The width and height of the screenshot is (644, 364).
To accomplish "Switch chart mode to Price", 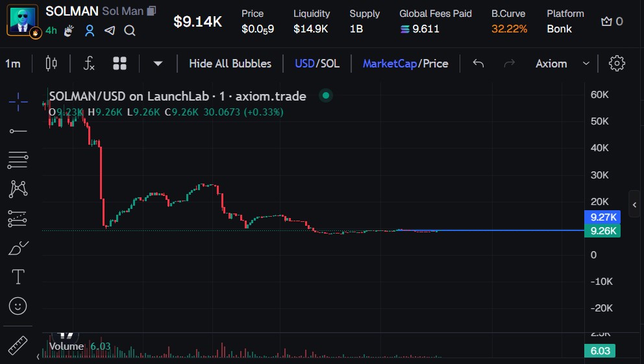I will [436, 64].
